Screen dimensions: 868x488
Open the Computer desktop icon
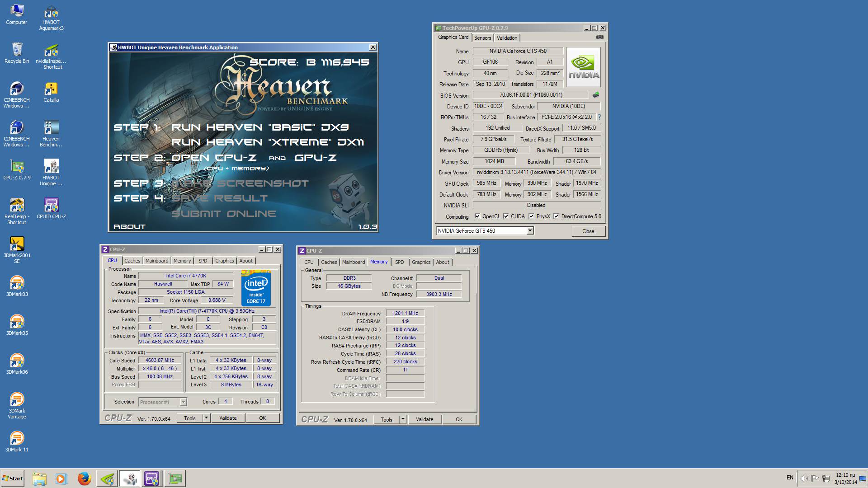coord(17,14)
